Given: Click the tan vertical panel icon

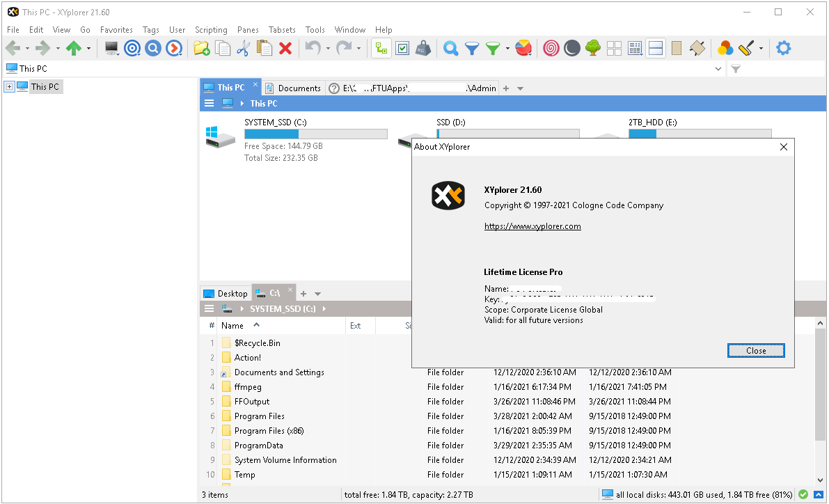Looking at the screenshot, I should coord(676,48).
